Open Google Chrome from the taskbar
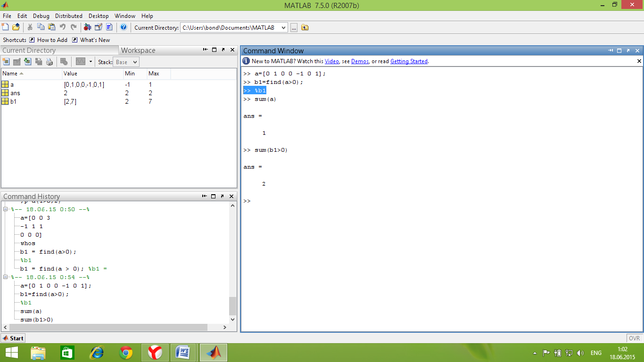Image resolution: width=644 pixels, height=362 pixels. pos(126,353)
